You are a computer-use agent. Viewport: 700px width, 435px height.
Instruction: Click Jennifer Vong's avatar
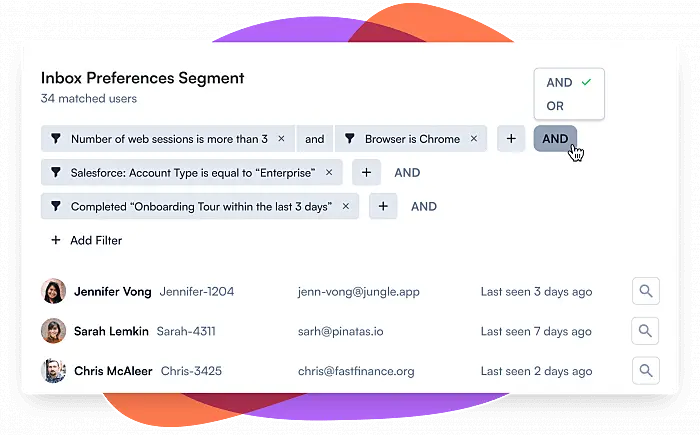53,292
